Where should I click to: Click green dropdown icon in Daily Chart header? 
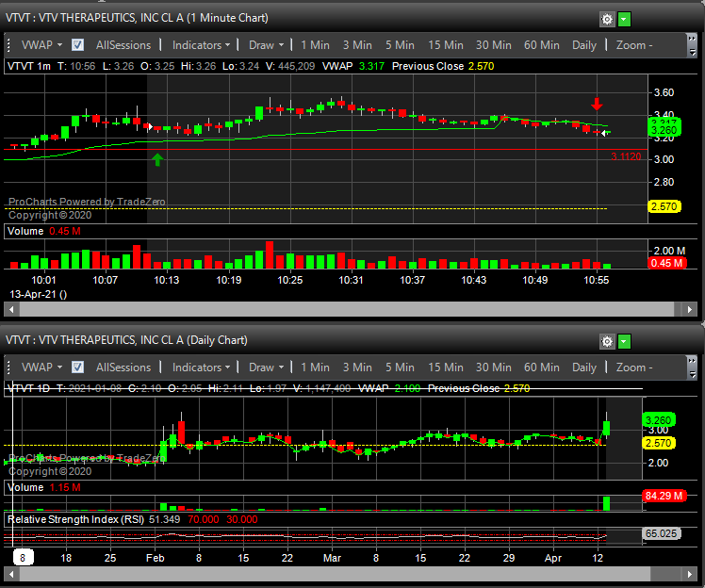pyautogui.click(x=625, y=341)
